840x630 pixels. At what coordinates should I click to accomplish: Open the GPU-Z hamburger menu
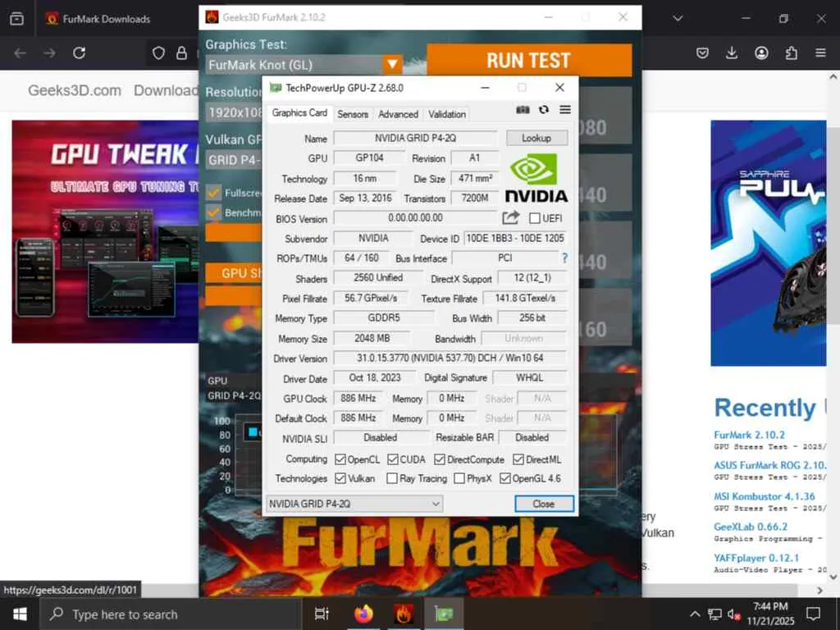[x=564, y=110]
